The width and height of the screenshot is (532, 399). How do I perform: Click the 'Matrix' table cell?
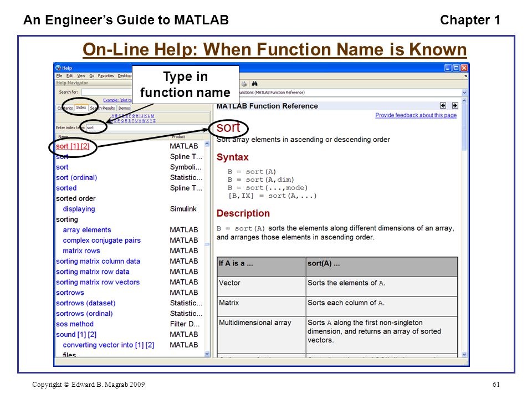pos(262,306)
